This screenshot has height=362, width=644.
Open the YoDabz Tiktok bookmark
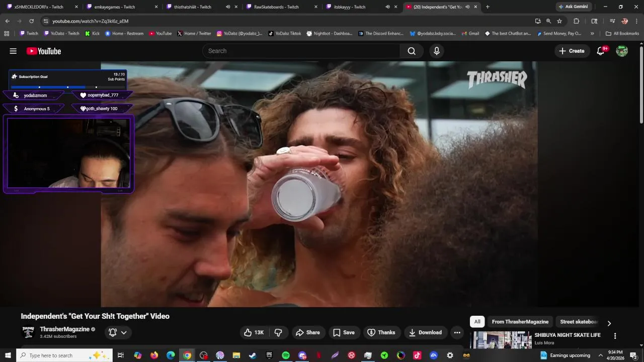click(x=284, y=34)
